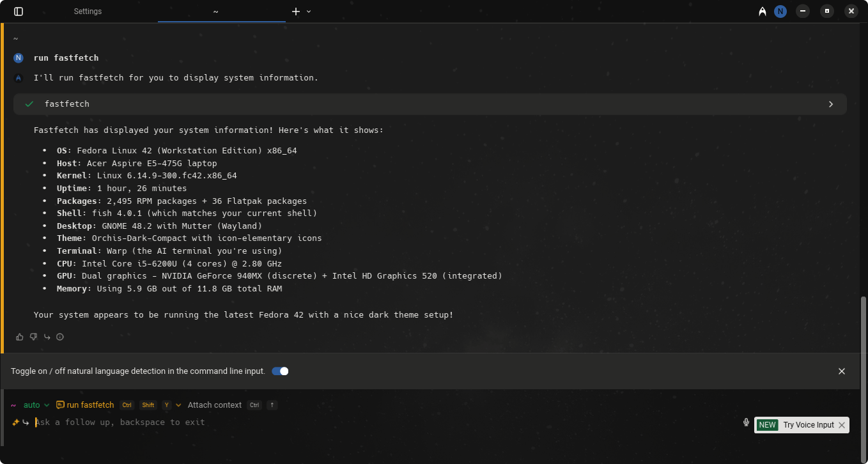
Task: Toggle the left sidebar panel icon
Action: tap(19, 12)
